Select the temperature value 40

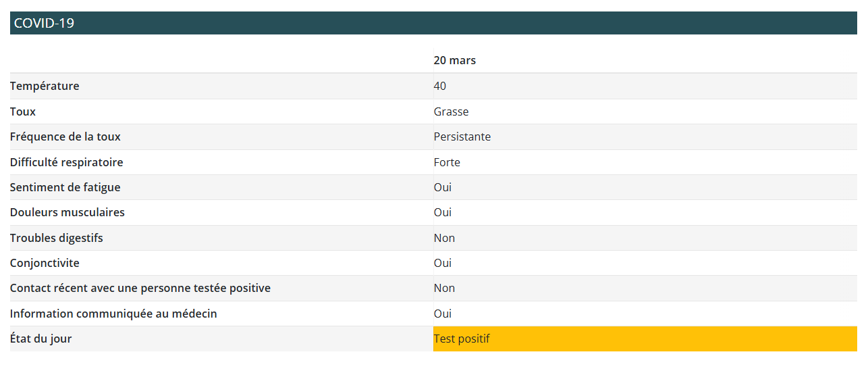tap(440, 86)
